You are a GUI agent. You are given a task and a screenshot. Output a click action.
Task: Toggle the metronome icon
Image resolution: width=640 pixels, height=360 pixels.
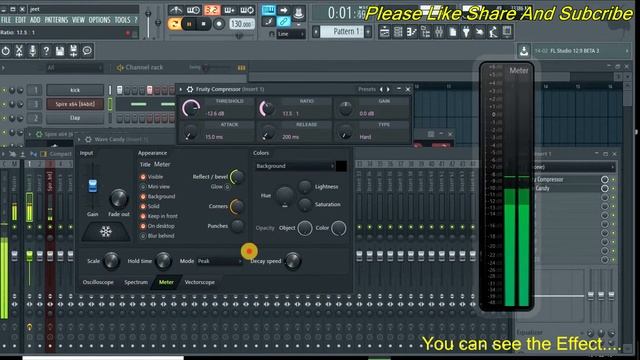coord(176,10)
